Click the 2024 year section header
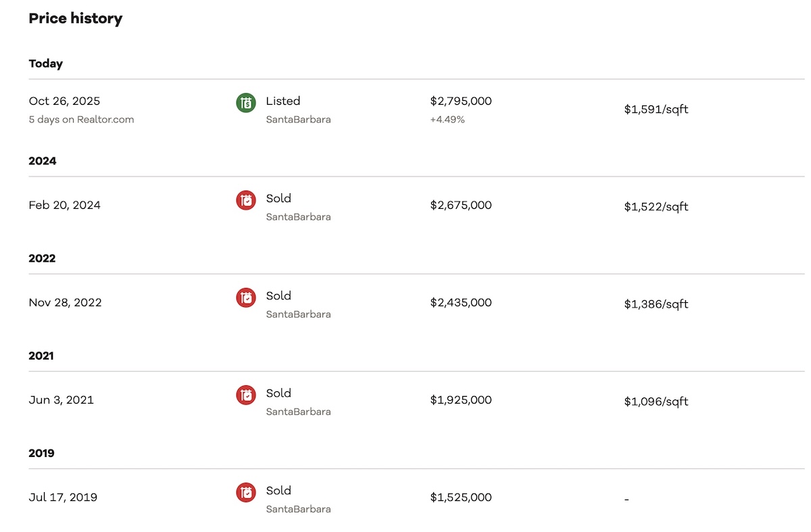The height and width of the screenshot is (532, 811). click(x=43, y=161)
